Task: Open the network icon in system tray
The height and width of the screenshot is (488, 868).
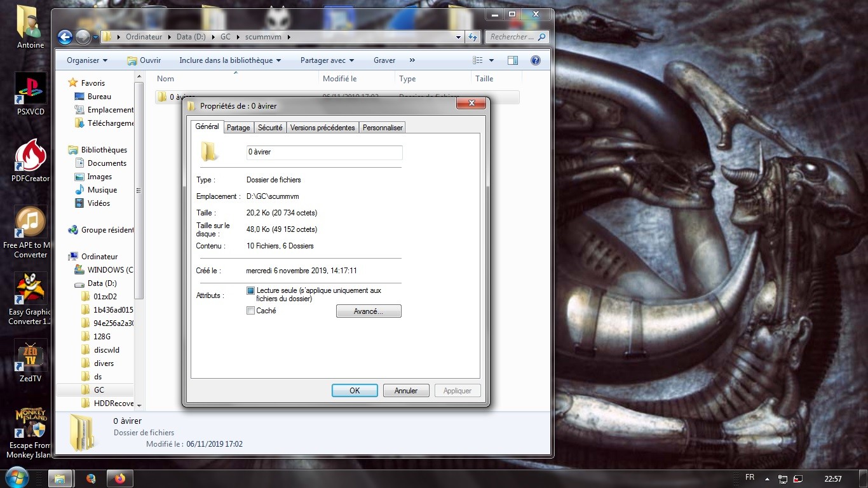Action: pyautogui.click(x=783, y=478)
